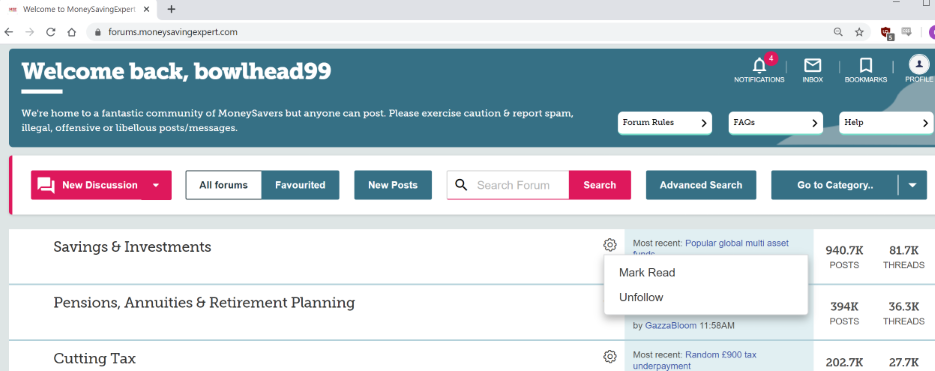Switch to the All forums view
The width and height of the screenshot is (935, 371).
[224, 185]
